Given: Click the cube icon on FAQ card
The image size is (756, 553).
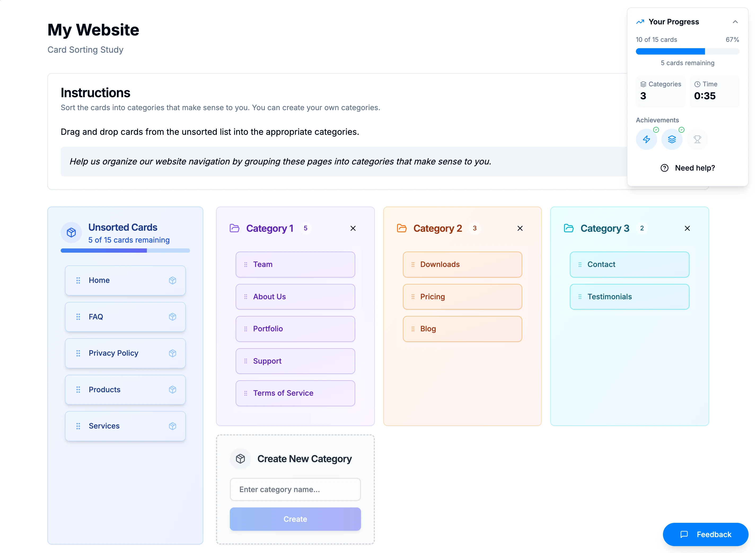Looking at the screenshot, I should pyautogui.click(x=173, y=317).
